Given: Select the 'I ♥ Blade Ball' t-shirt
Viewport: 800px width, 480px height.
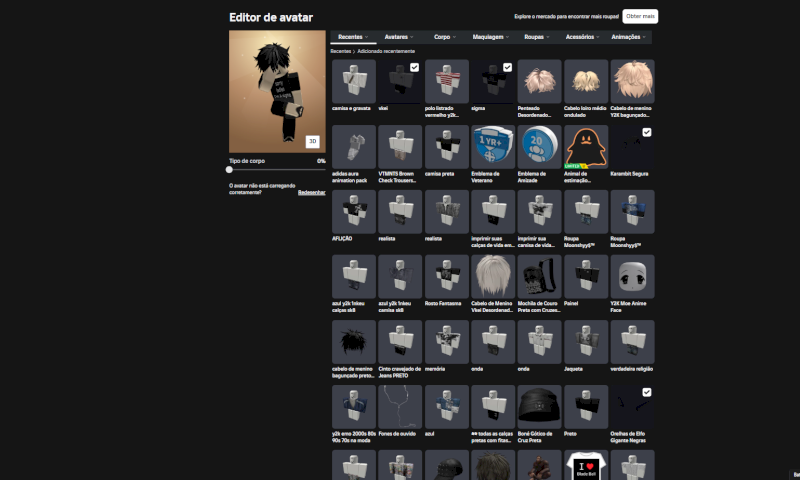Looking at the screenshot, I should 586,465.
